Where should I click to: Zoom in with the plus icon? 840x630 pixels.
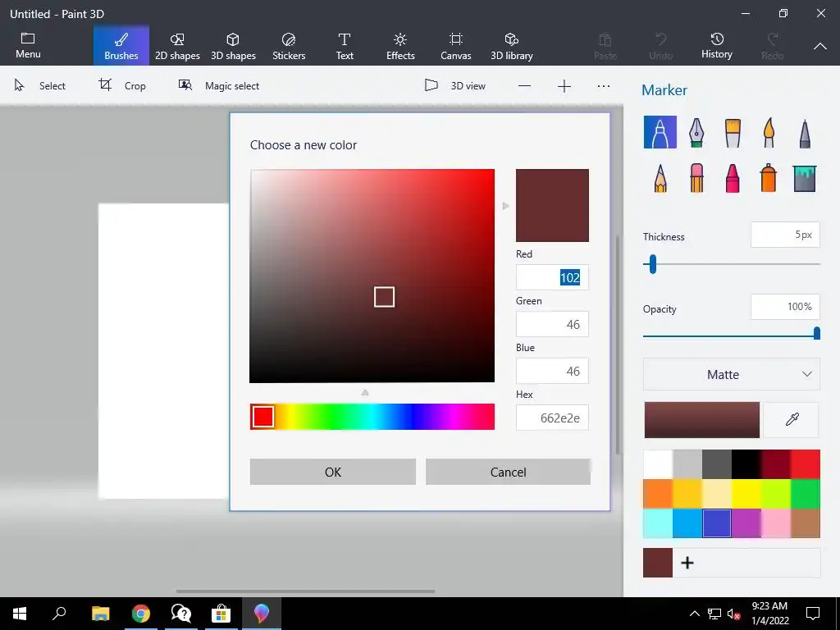[564, 85]
